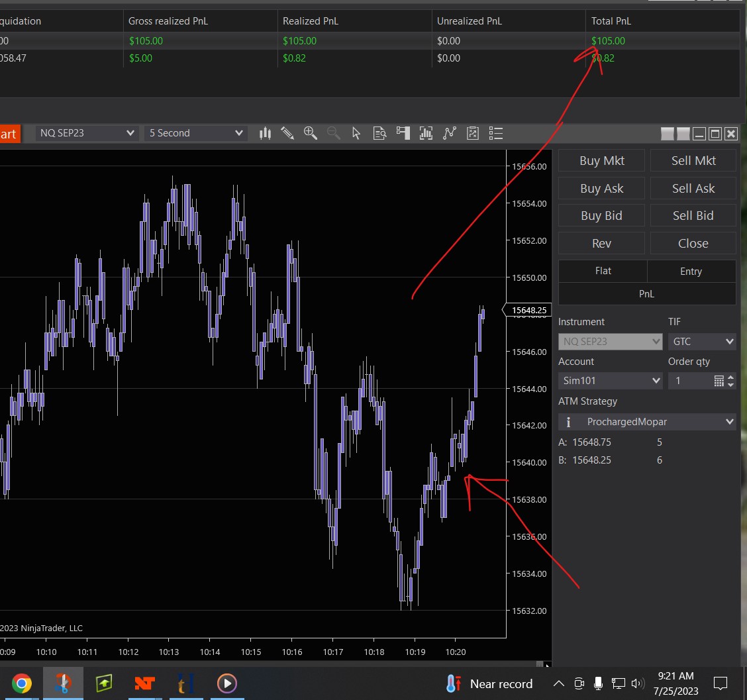Click the Order qty input field
The width and height of the screenshot is (747, 700).
[x=689, y=381]
